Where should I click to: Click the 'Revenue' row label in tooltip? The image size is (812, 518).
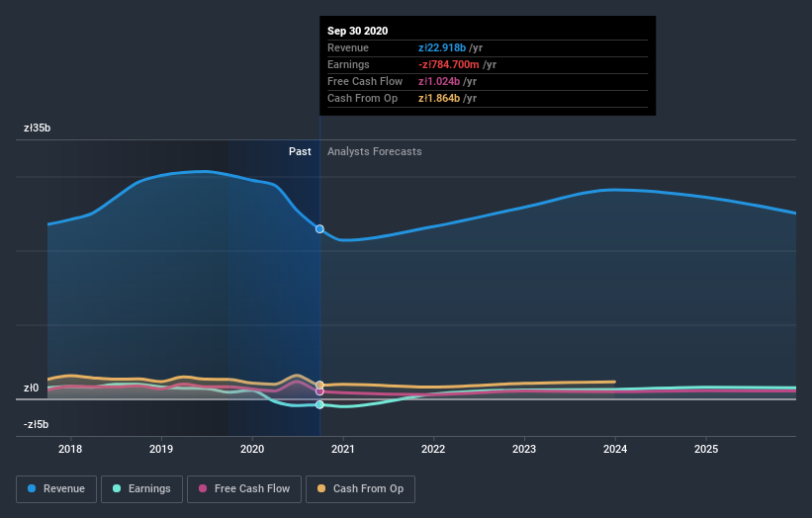[x=348, y=47]
